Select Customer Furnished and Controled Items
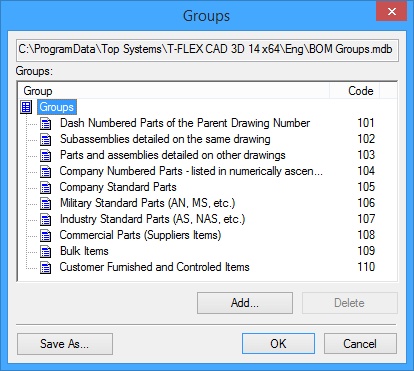The height and width of the screenshot is (371, 414). click(x=155, y=267)
